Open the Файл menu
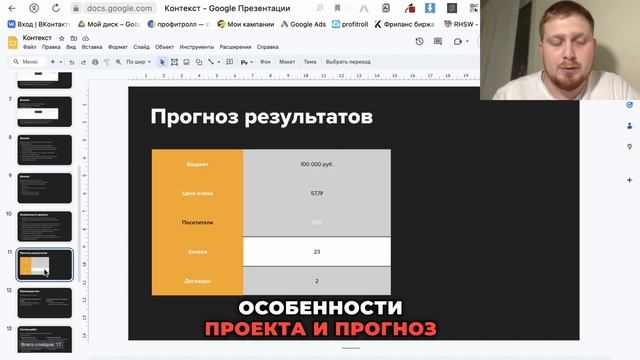640x360 pixels. tap(30, 47)
